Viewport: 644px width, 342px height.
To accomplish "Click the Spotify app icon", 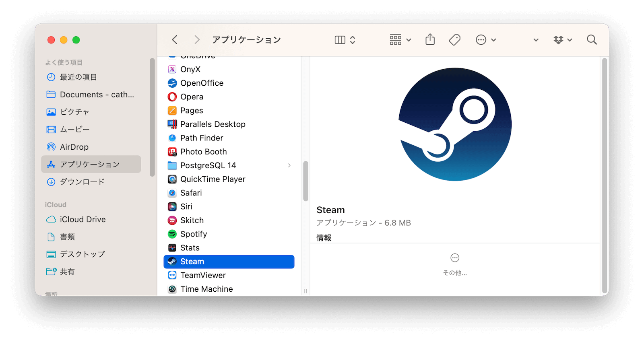I will click(x=172, y=234).
